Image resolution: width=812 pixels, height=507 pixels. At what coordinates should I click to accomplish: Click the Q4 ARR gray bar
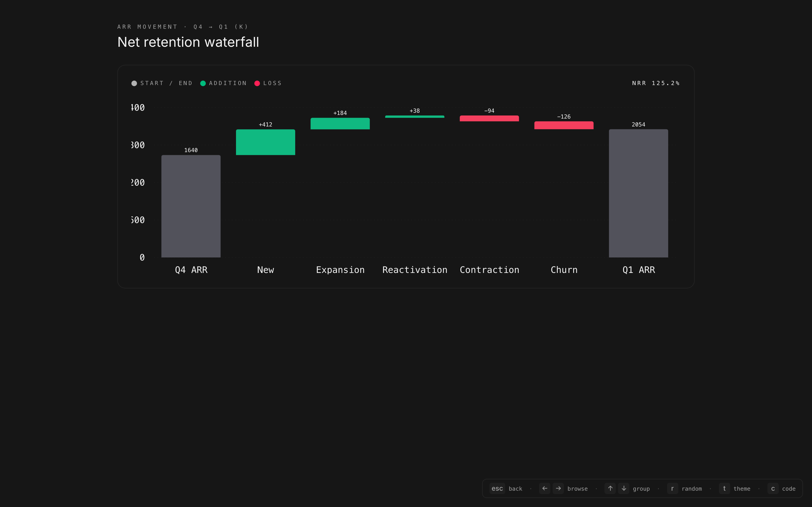pyautogui.click(x=191, y=206)
